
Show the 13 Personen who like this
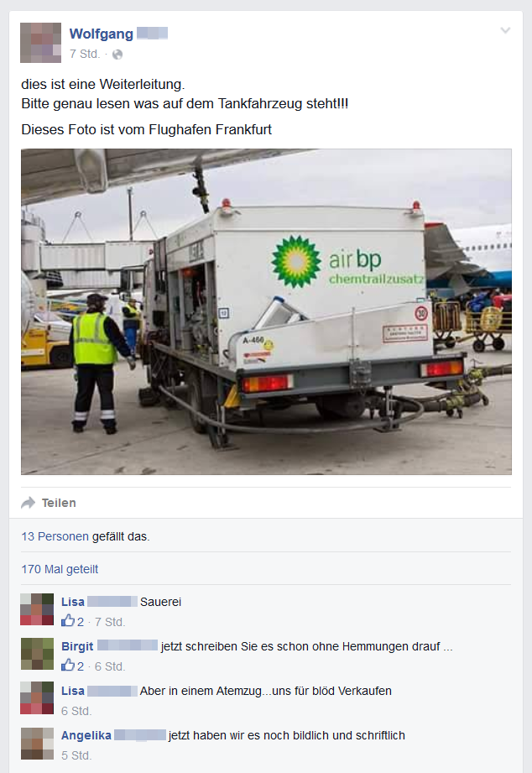[x=55, y=536]
